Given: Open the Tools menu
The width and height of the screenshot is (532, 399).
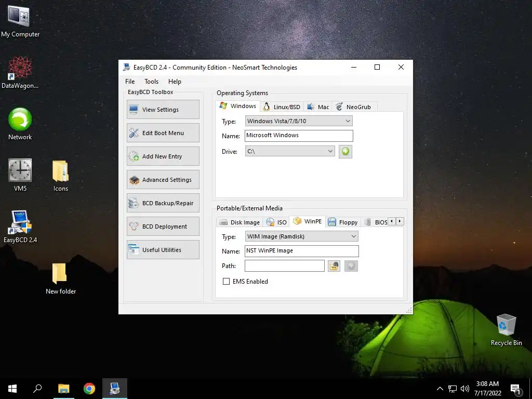Looking at the screenshot, I should coord(151,82).
